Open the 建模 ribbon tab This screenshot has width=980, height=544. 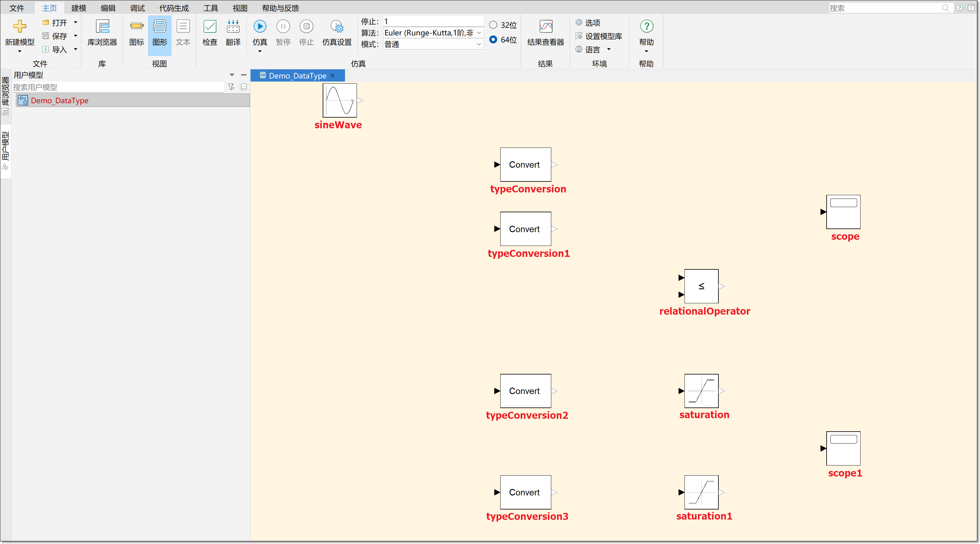coord(79,8)
